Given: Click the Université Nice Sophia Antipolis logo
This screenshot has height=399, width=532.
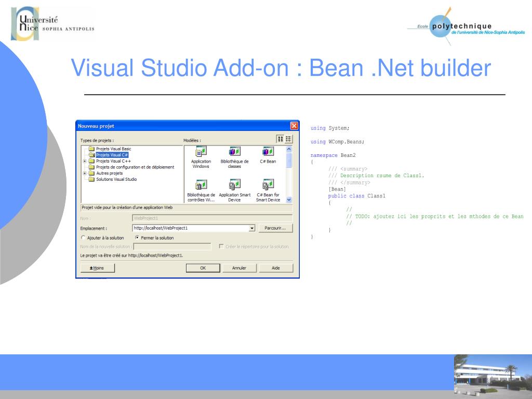Looking at the screenshot, I should (x=52, y=24).
